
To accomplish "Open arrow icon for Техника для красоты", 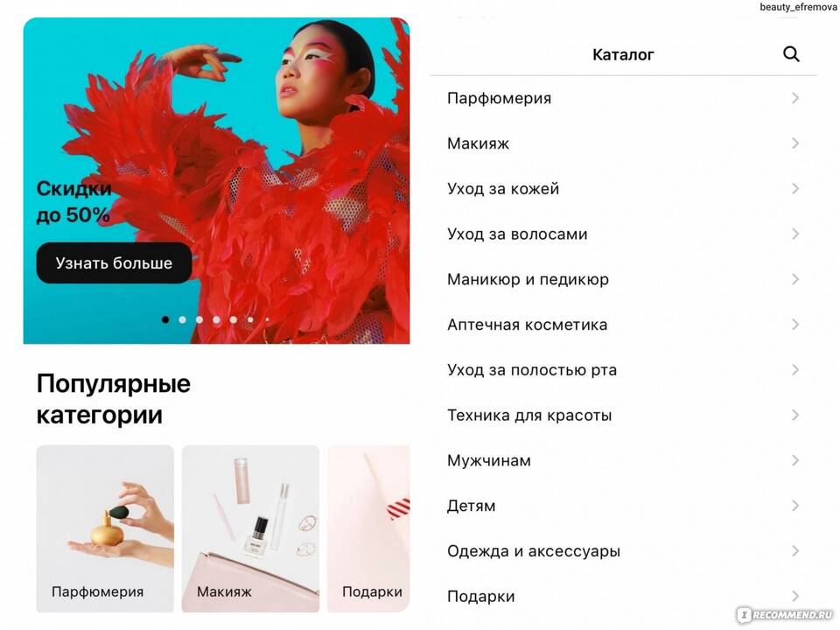I will pyautogui.click(x=795, y=415).
